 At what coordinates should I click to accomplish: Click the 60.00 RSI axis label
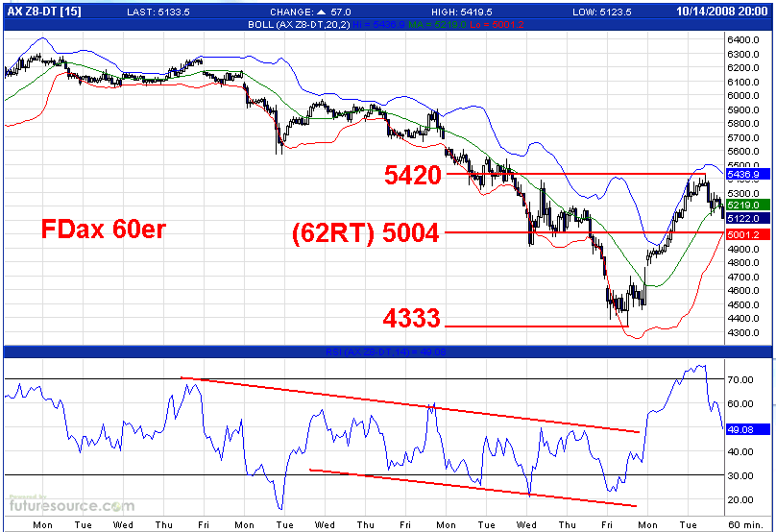tap(740, 404)
